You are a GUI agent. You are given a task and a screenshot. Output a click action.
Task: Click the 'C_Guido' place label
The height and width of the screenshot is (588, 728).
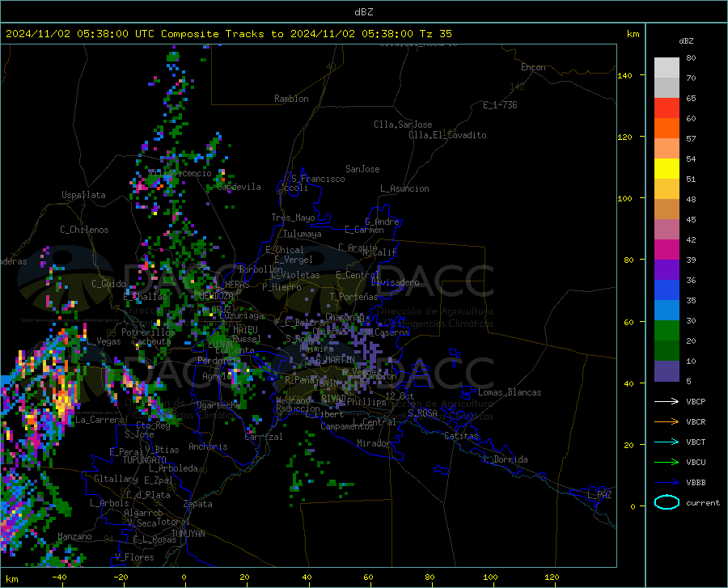click(108, 284)
